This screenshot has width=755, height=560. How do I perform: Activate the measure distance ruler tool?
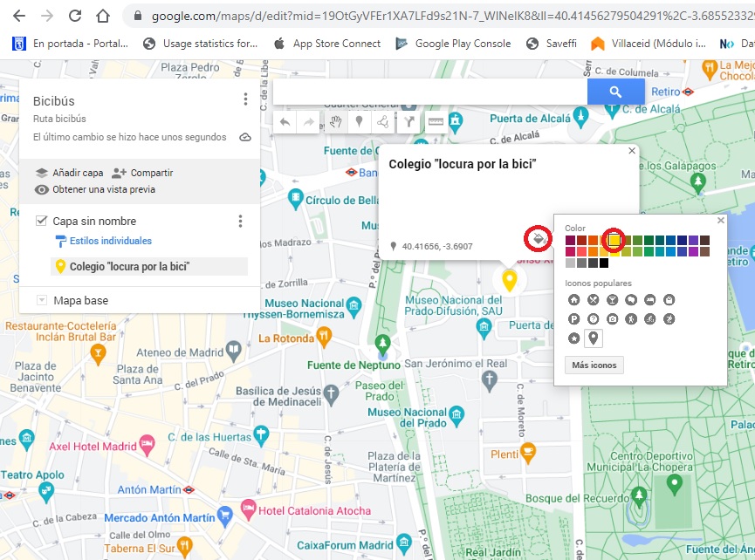(435, 123)
